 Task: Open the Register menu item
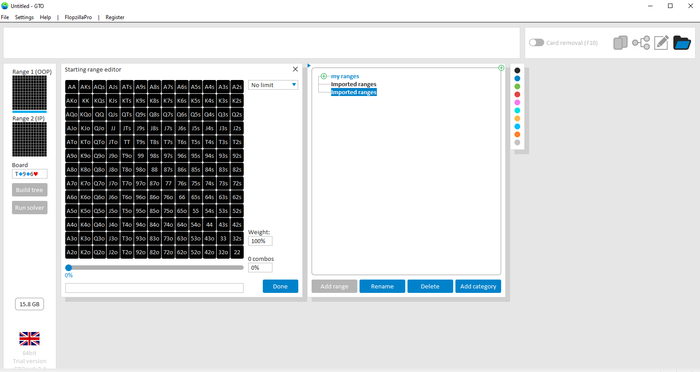coord(115,17)
